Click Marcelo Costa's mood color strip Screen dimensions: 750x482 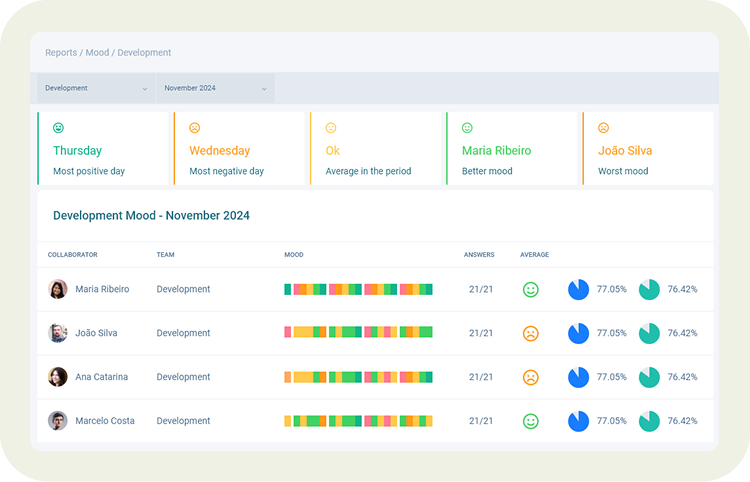click(x=358, y=421)
